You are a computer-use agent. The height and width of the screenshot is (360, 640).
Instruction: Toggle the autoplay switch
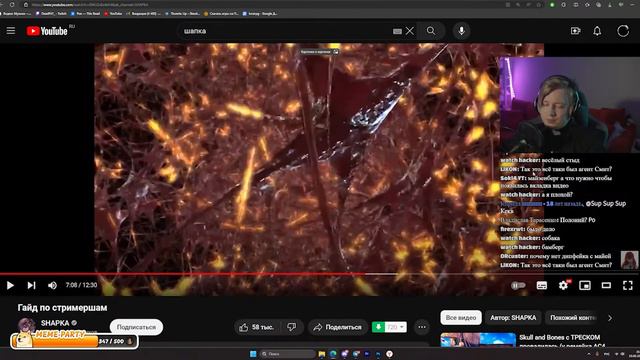518,285
